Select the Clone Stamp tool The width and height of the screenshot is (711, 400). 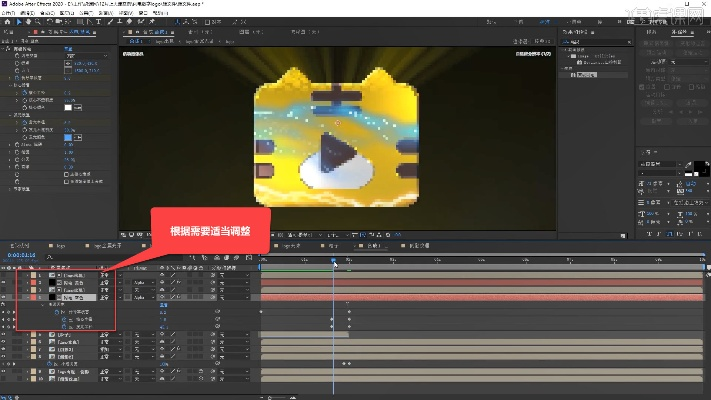[x=120, y=22]
